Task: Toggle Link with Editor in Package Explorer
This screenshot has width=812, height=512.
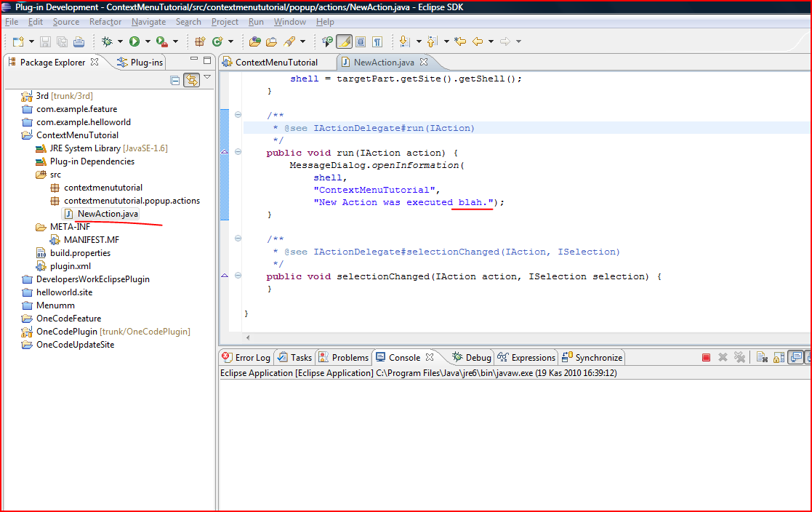Action: [x=192, y=80]
